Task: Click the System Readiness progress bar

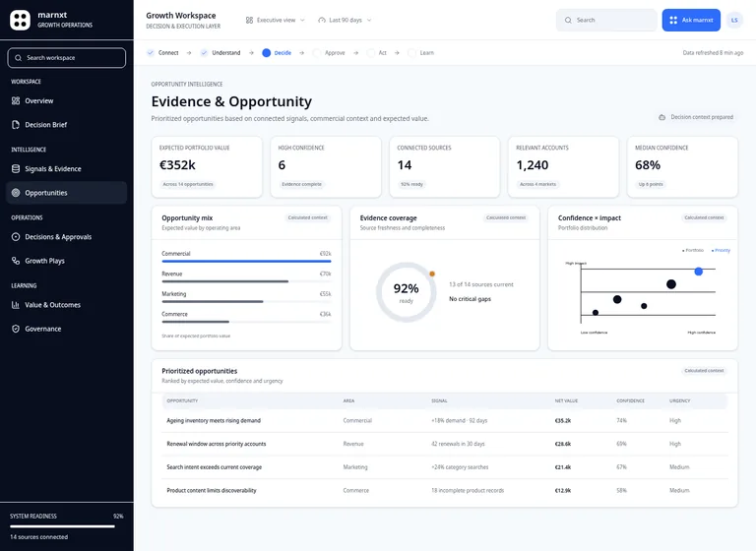Action: click(62, 526)
